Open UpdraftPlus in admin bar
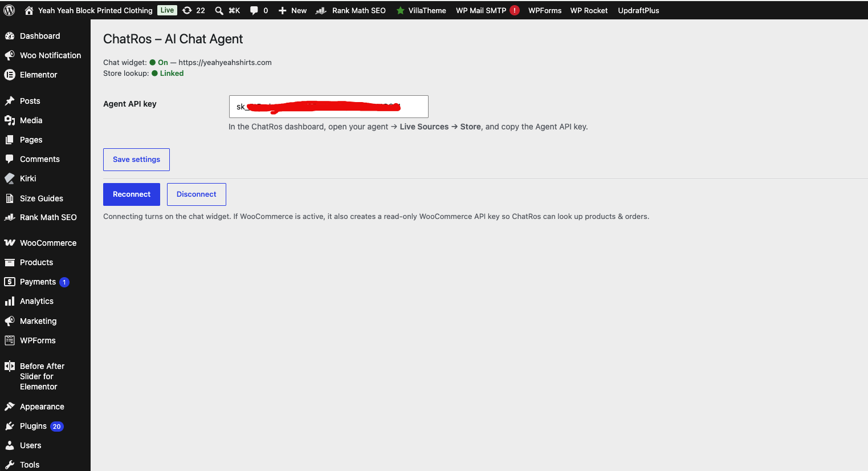 [x=638, y=10]
